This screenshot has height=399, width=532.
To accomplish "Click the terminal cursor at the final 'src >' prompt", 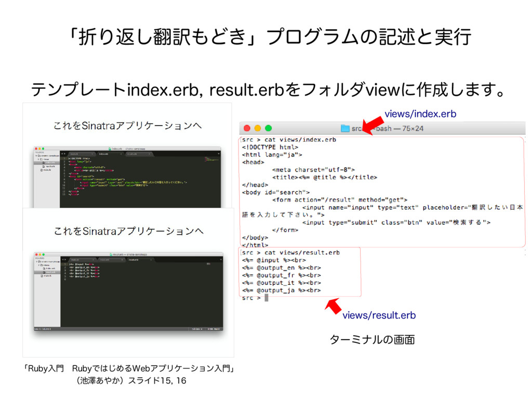I will [267, 298].
